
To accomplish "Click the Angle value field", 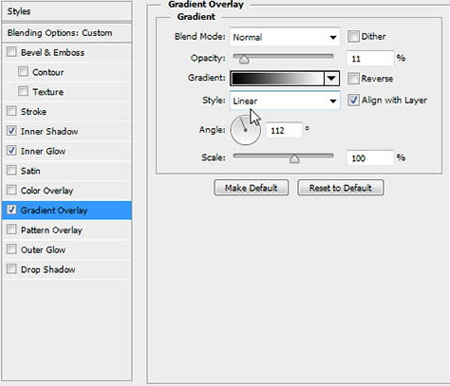I will pos(284,130).
